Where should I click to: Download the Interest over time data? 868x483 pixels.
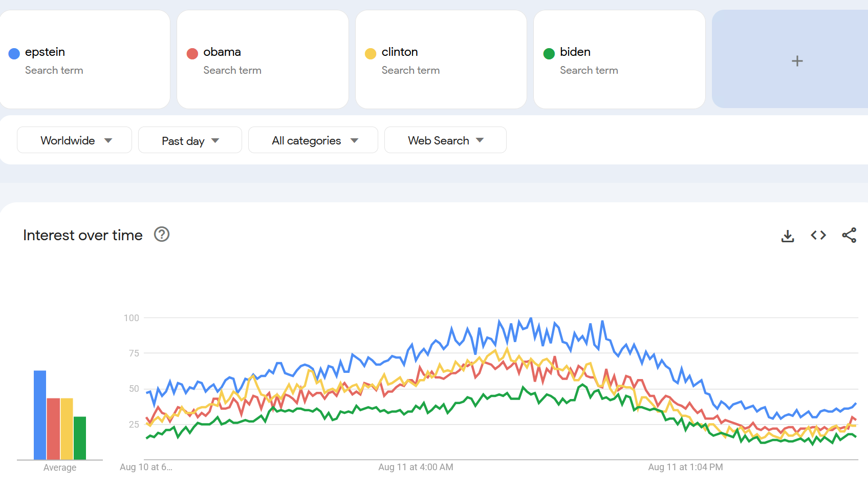788,236
